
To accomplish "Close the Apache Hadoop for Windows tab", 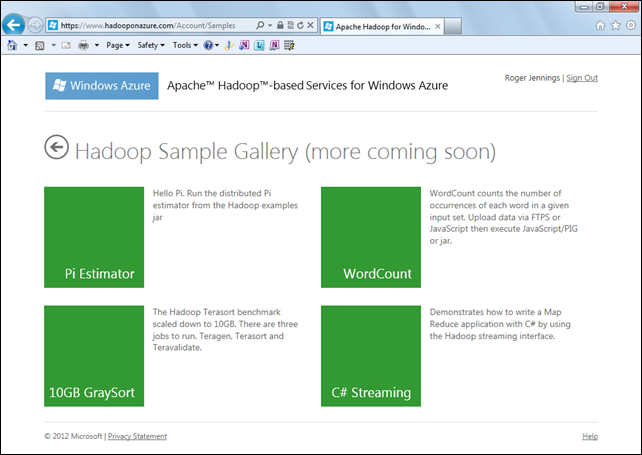I will (x=438, y=27).
